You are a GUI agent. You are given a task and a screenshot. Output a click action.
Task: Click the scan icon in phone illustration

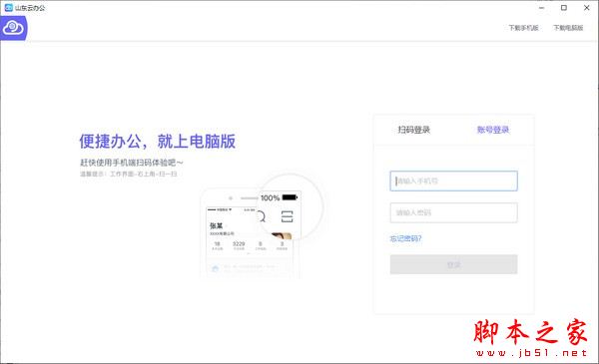(287, 216)
